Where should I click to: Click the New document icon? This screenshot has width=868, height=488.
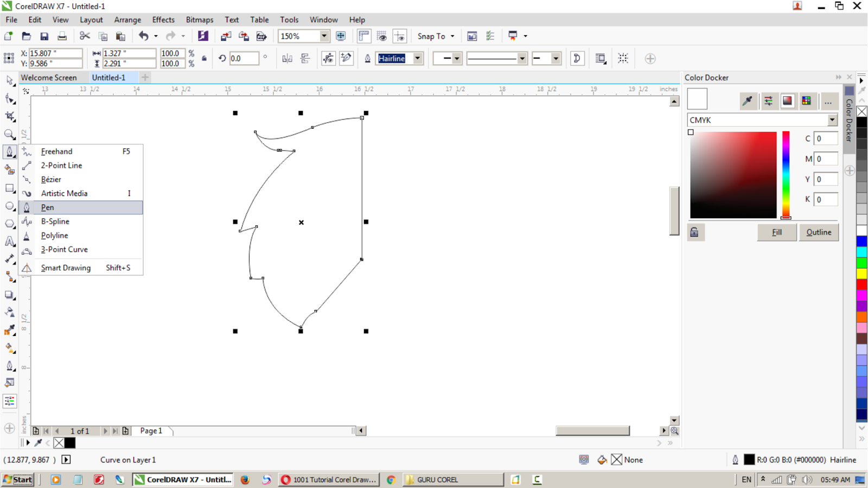9,36
